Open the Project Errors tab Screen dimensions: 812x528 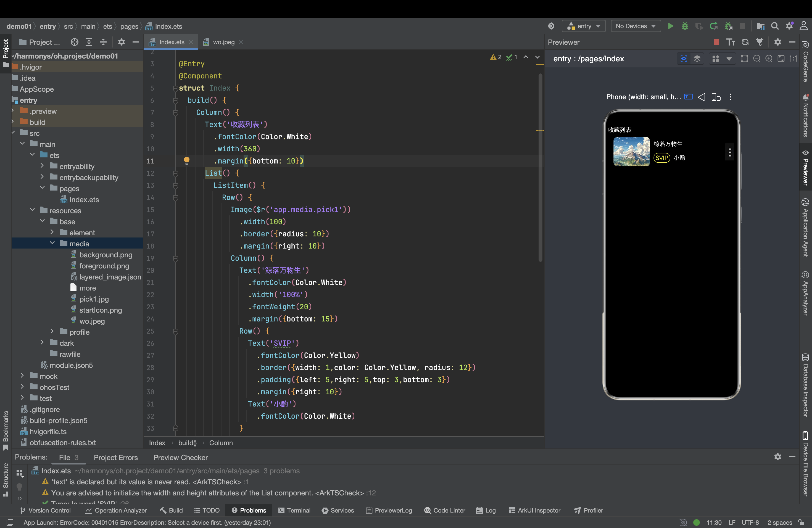pos(116,457)
